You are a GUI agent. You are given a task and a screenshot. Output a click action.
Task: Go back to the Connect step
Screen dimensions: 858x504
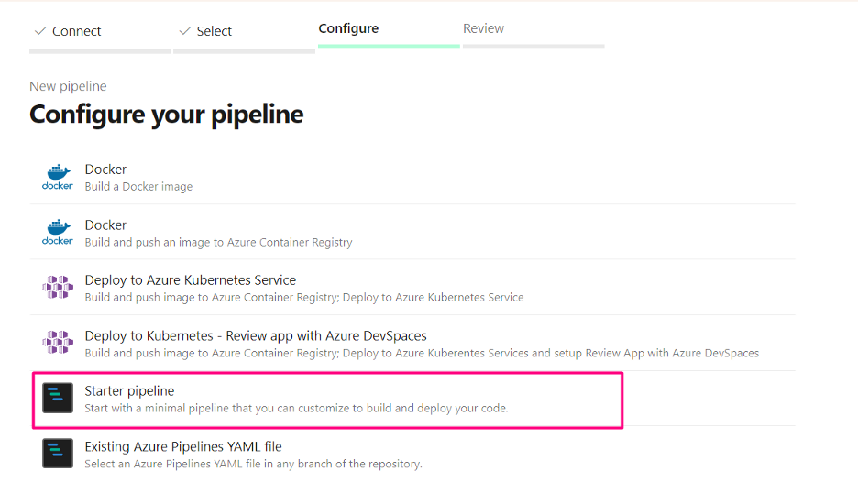77,31
